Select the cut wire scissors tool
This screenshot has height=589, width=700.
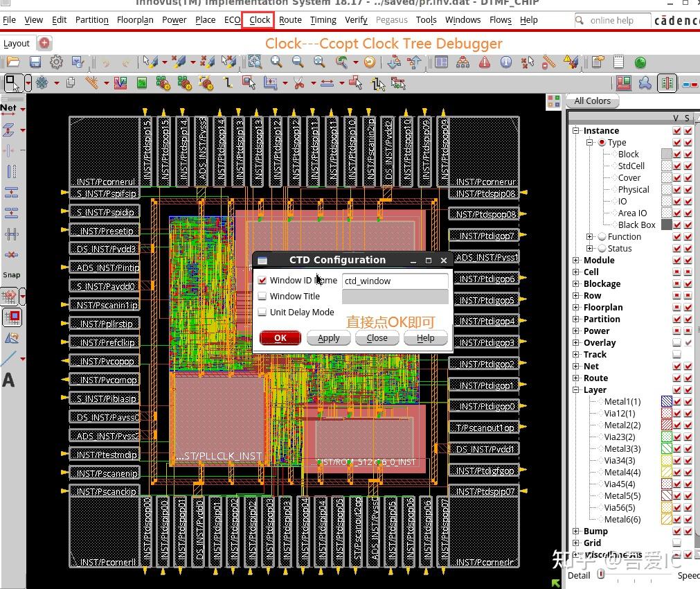tap(298, 83)
